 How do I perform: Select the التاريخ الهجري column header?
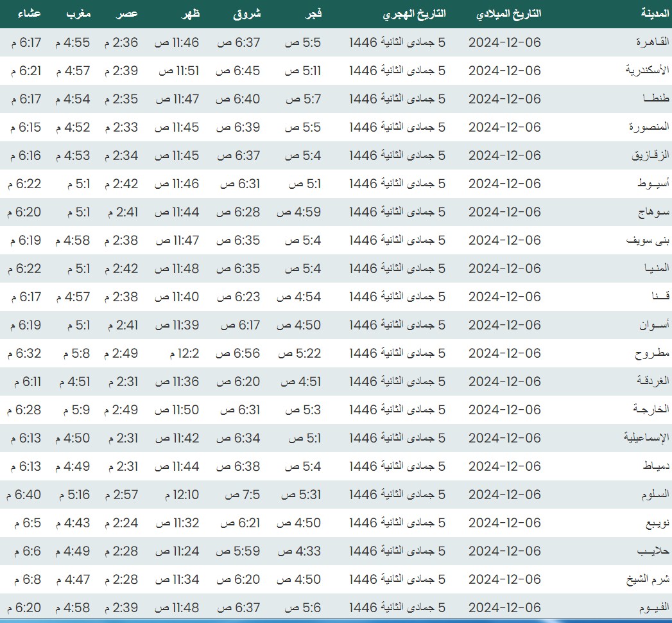[x=414, y=13]
